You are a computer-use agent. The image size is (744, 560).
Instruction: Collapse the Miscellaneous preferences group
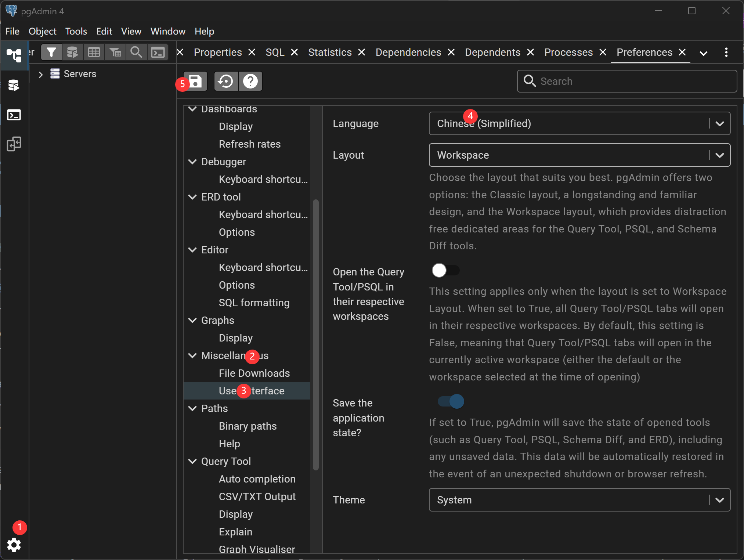coord(192,355)
